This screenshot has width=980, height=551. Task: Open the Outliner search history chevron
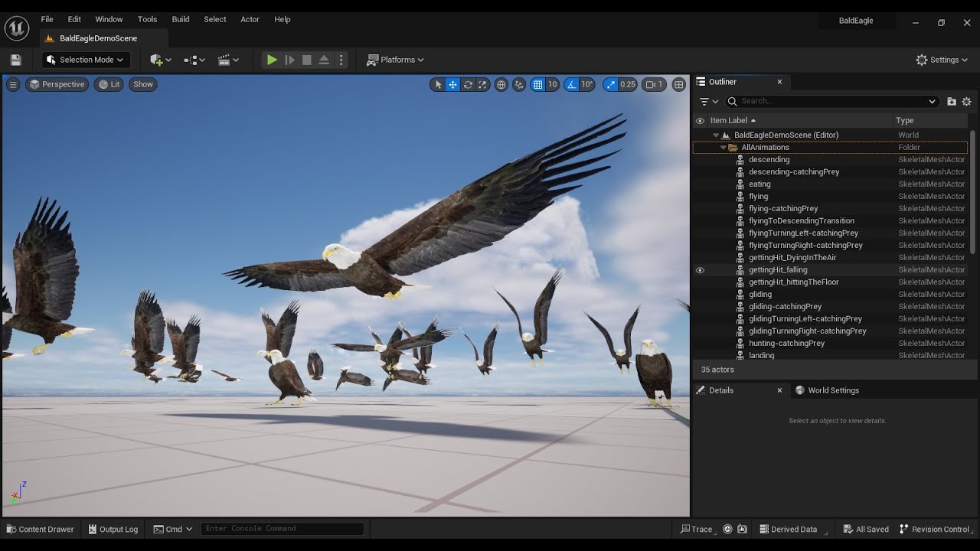pyautogui.click(x=932, y=101)
